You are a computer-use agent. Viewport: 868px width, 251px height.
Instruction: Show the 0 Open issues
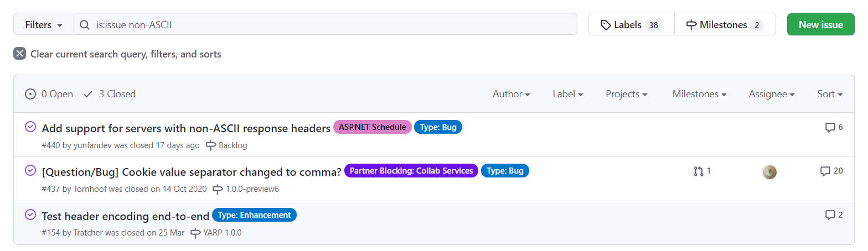[49, 94]
